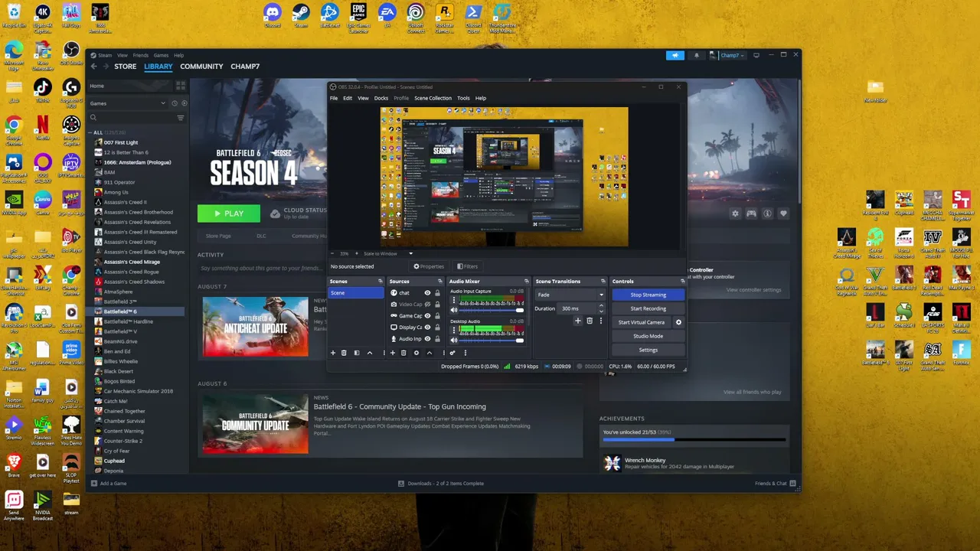Open source properties gear in Sources toolbar
The image size is (980, 551).
click(416, 353)
